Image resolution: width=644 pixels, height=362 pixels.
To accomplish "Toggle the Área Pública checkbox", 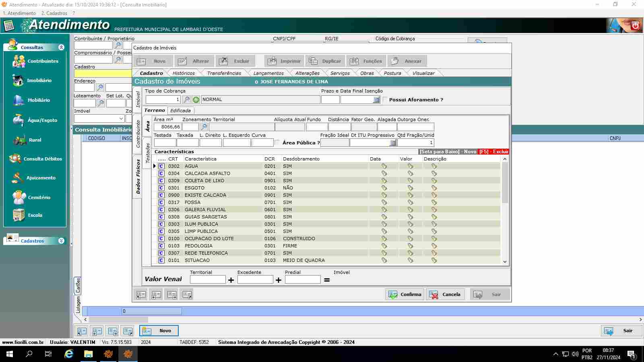I will pos(277,143).
